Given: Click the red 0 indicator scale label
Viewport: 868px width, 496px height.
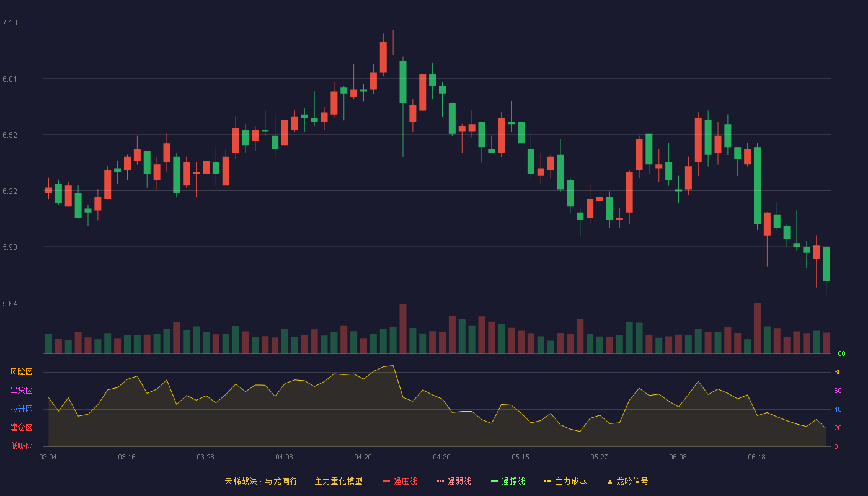Looking at the screenshot, I should tap(836, 447).
